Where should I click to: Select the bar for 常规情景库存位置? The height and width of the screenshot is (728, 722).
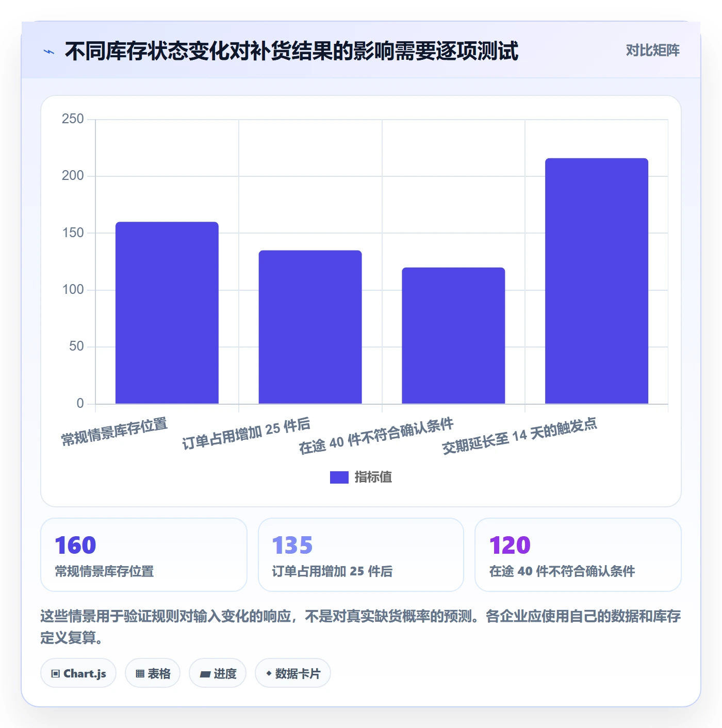(x=167, y=312)
